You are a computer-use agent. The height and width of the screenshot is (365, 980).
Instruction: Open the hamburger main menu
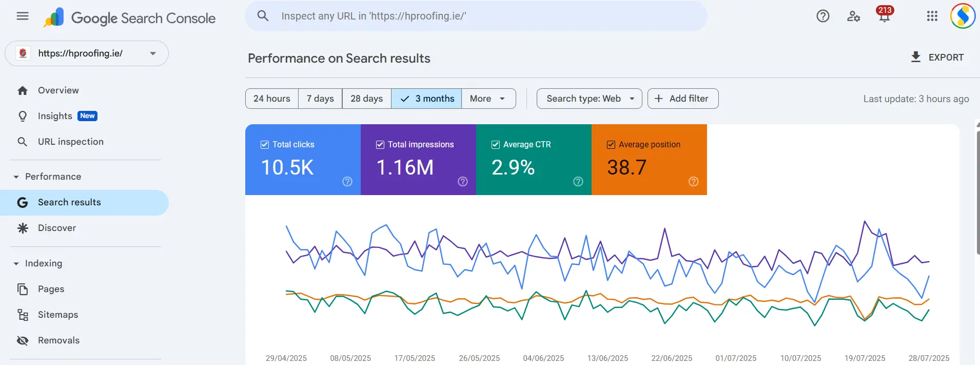[x=23, y=16]
